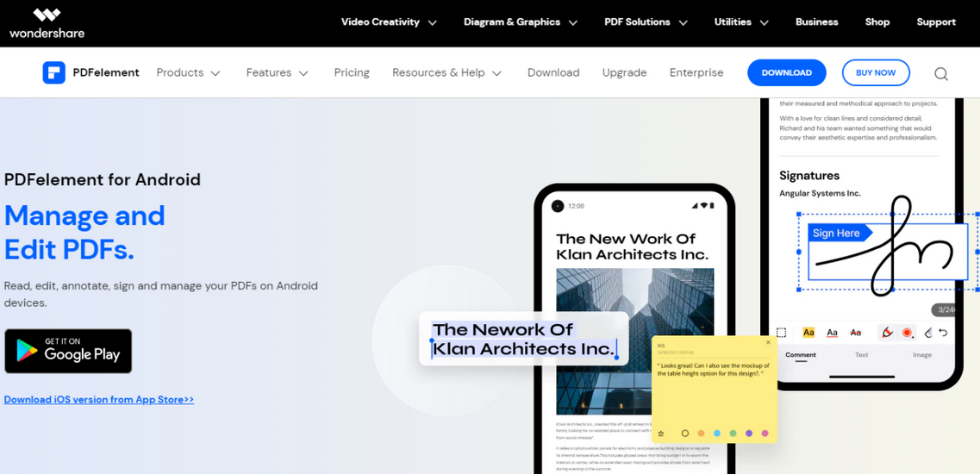
Task: Switch to the Text tab in phone mockup
Action: pyautogui.click(x=861, y=354)
